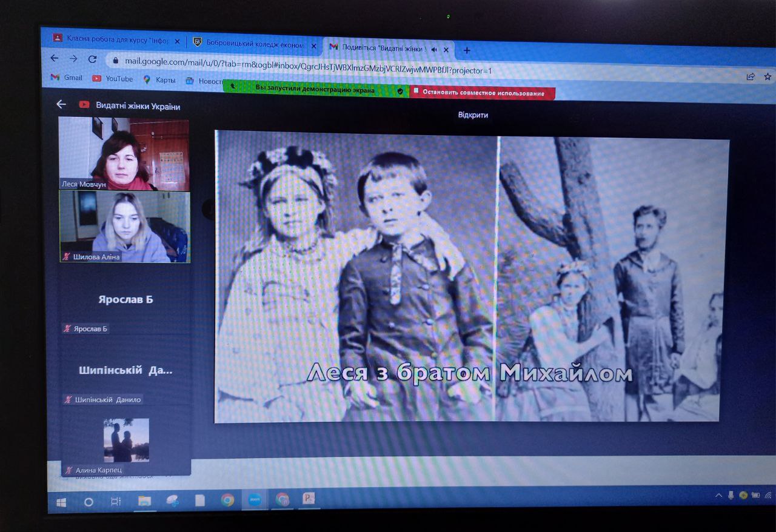Select Шилова Аліна's video thumbnail
This screenshot has height=532, width=776.
125,227
